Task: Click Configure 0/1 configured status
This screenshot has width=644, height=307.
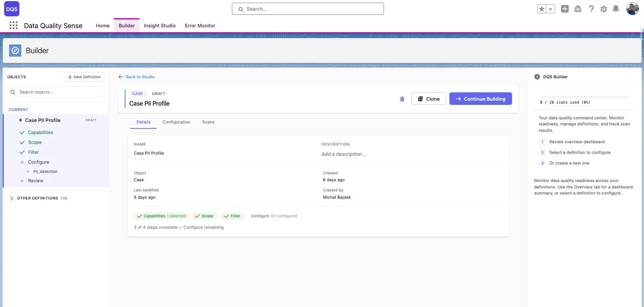Action: [x=274, y=216]
